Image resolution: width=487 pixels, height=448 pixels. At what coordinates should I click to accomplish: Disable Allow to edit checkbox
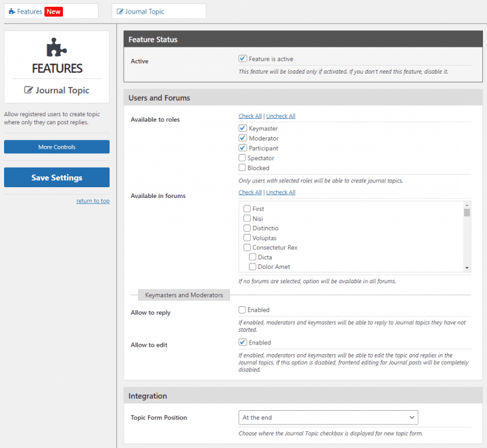(x=243, y=342)
